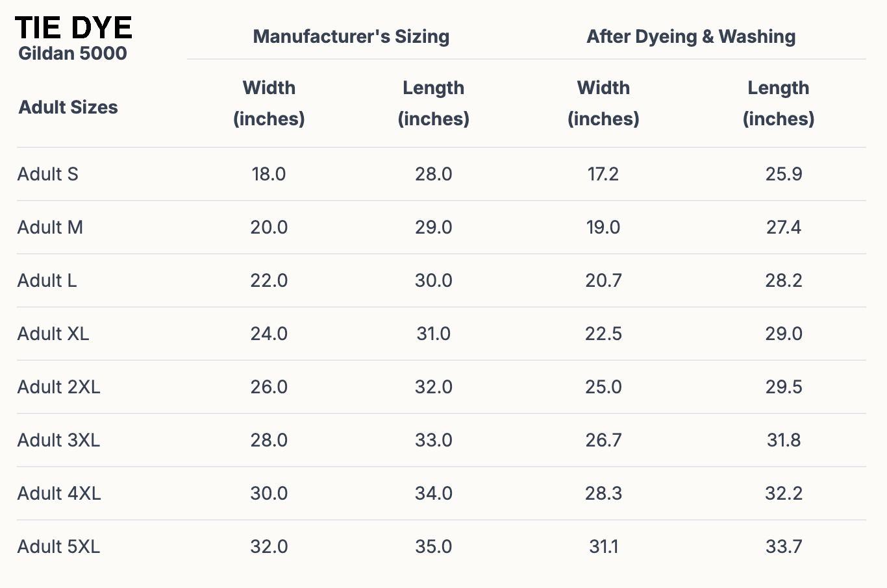Click Width header under Manufacturer's Sizing

click(269, 103)
